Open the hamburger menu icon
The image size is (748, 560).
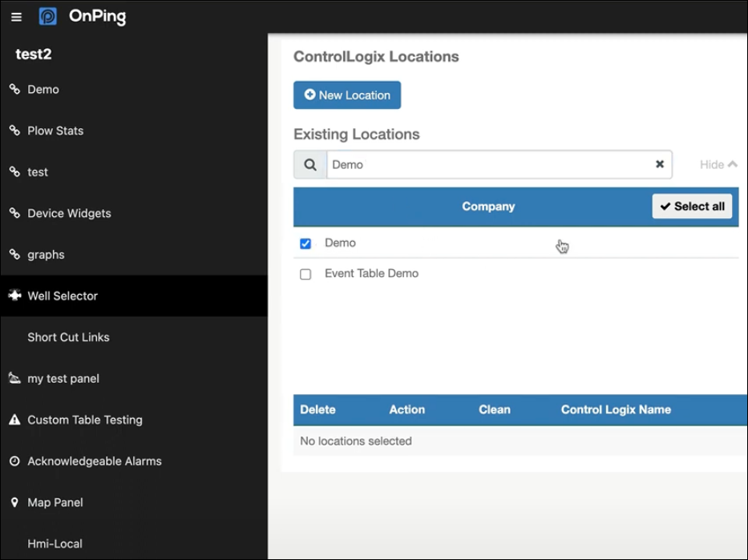(x=16, y=17)
